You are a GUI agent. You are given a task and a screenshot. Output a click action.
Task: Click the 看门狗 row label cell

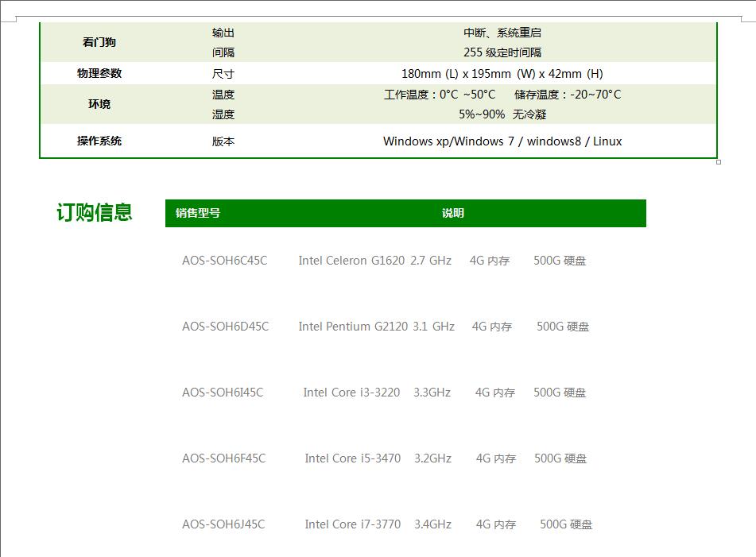[x=99, y=42]
